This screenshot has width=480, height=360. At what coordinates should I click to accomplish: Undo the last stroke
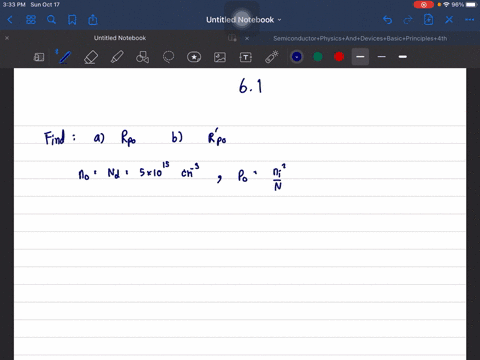coord(387,20)
